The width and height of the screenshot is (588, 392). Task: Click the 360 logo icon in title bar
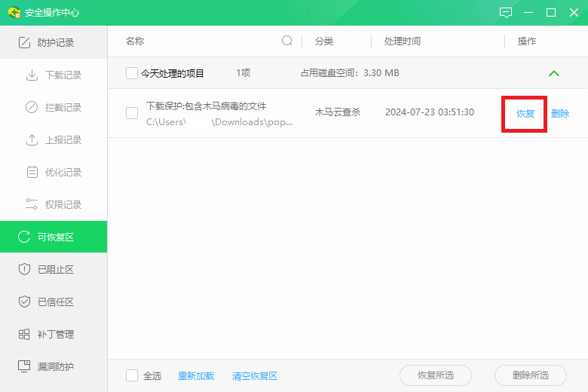14,13
